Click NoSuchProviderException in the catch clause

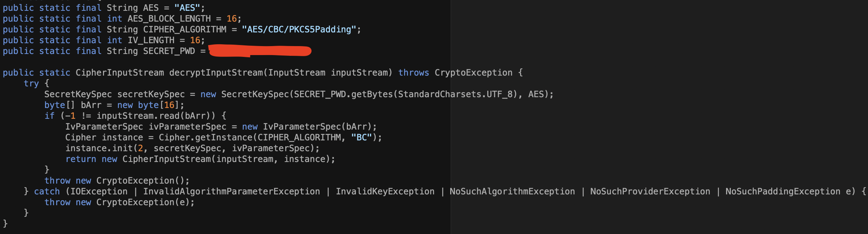point(650,192)
